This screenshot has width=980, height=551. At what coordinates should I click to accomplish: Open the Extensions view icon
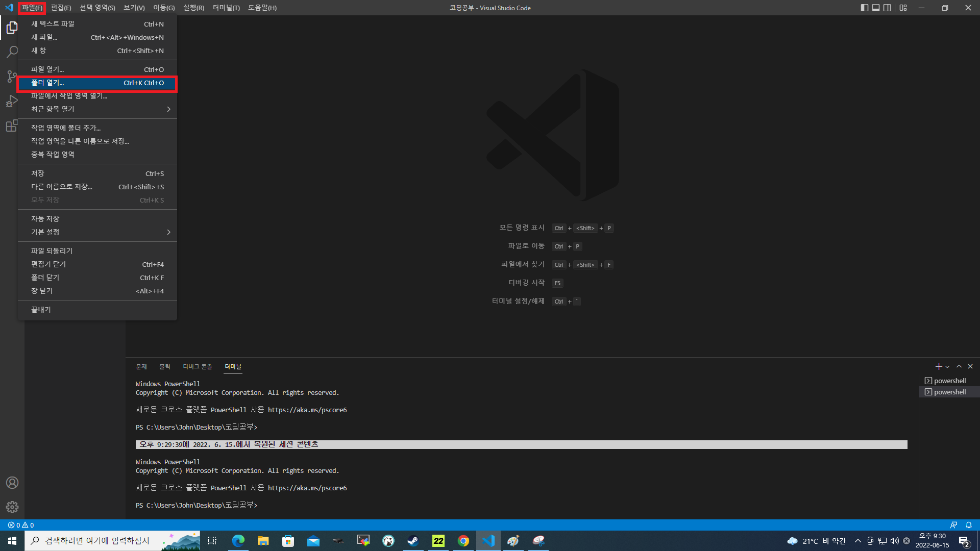(12, 126)
